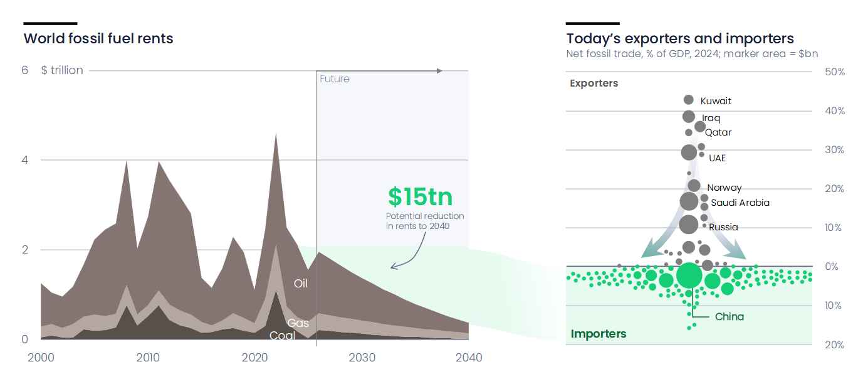Viewport: 868px width, 369px height.
Task: Click the Iraq country label
Action: click(x=711, y=118)
